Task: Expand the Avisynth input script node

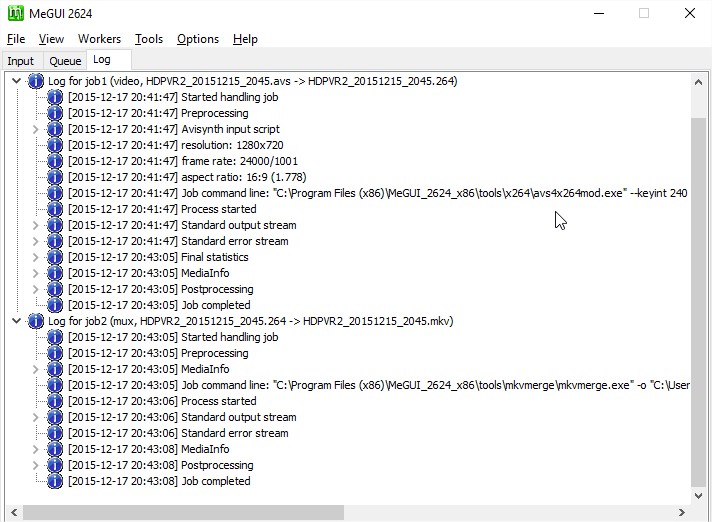Action: pos(36,129)
